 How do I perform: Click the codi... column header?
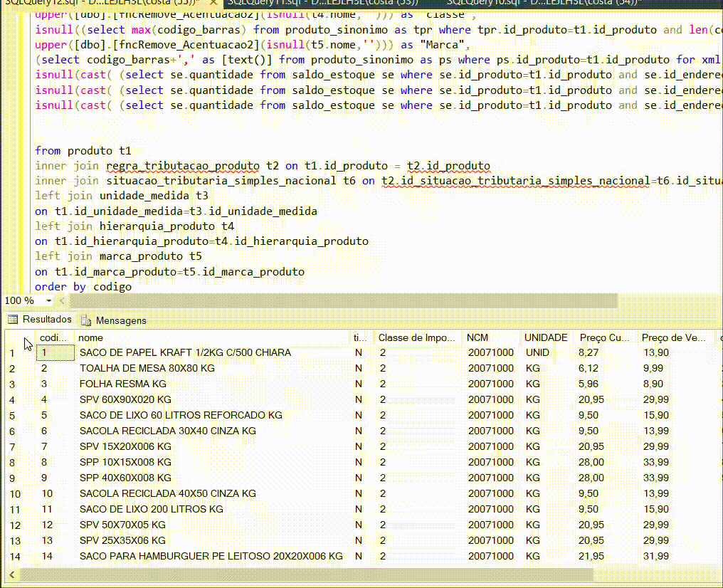56,337
